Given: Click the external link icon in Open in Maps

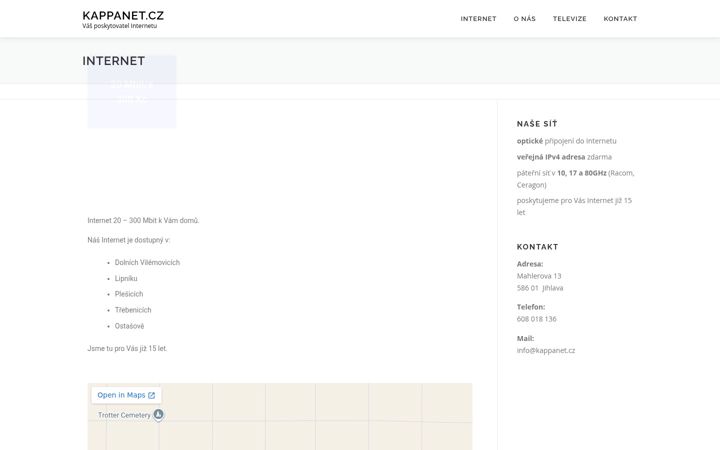Looking at the screenshot, I should coord(152,395).
